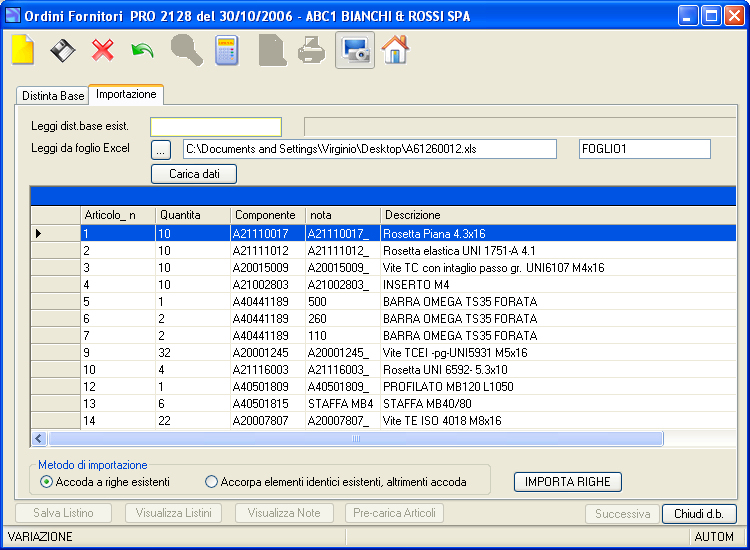This screenshot has height=550, width=750.
Task: Click the screen capture monitor icon
Action: pyautogui.click(x=355, y=50)
